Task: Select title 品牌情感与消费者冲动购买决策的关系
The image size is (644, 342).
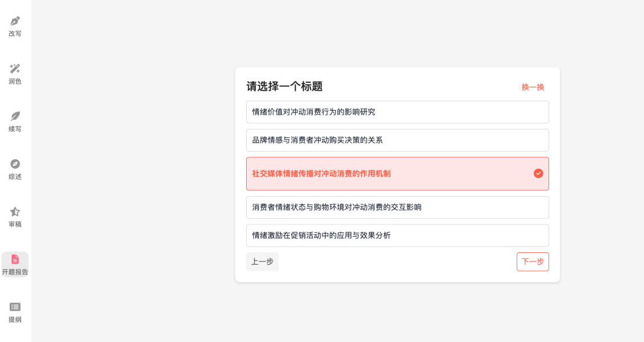Action: click(397, 140)
